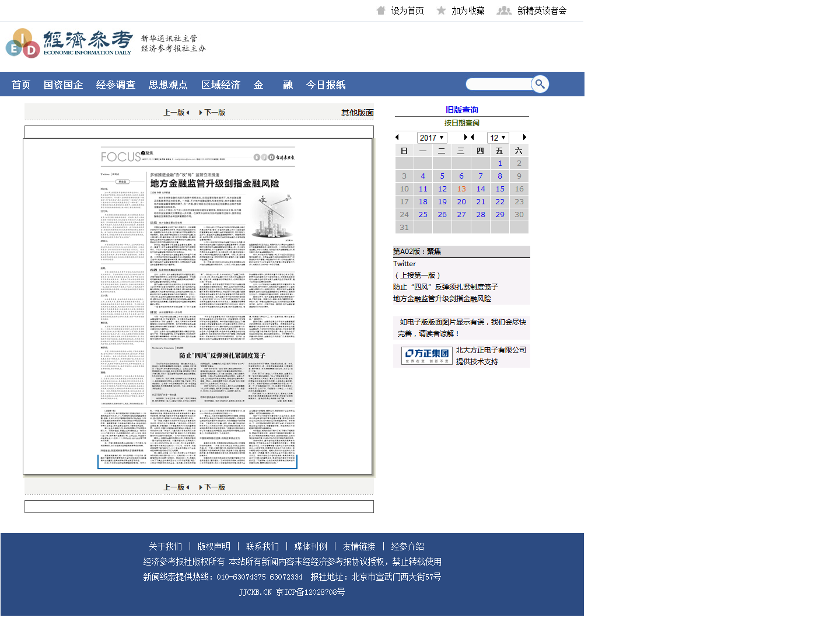Open the month dropdown showing 12
This screenshot has width=840, height=628.
point(498,138)
